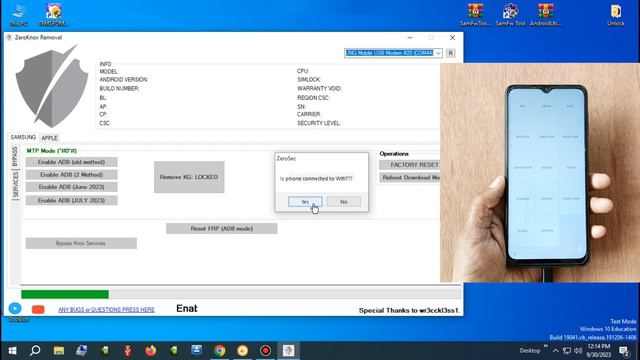Select the SERVICES vertical tab

(x=16, y=184)
